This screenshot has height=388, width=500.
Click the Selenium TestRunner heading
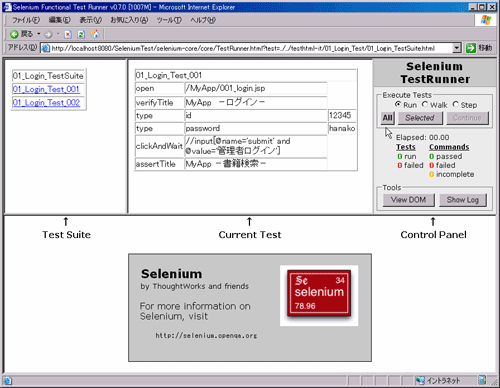point(435,73)
